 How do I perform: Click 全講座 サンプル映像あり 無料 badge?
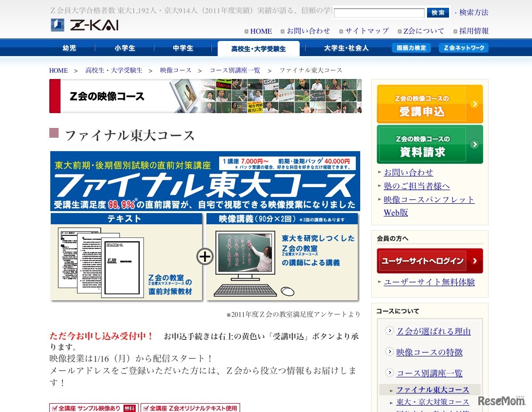pos(94,408)
